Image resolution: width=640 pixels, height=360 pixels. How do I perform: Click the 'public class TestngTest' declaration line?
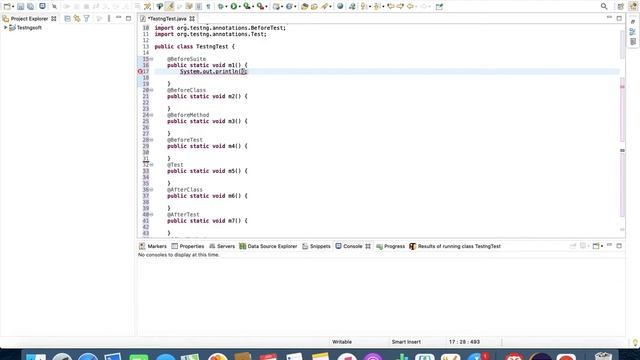pyautogui.click(x=195, y=47)
